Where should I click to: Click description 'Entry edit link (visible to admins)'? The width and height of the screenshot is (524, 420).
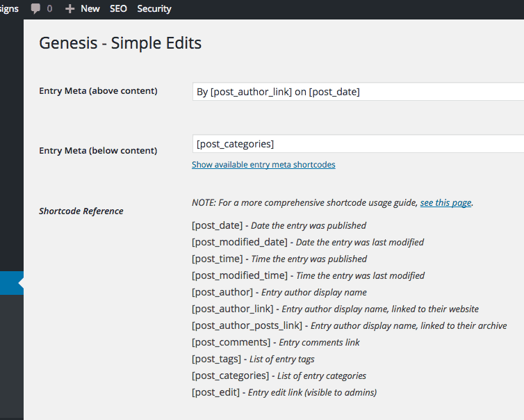[x=312, y=393]
